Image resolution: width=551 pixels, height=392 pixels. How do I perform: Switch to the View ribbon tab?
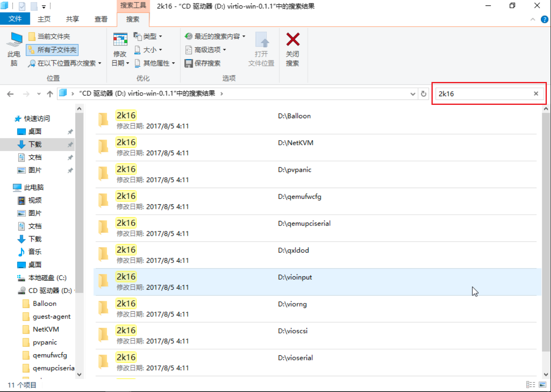[x=101, y=19]
